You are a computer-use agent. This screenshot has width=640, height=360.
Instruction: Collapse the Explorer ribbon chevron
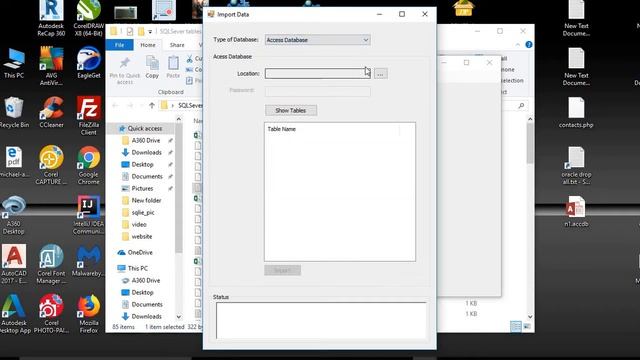click(x=518, y=44)
